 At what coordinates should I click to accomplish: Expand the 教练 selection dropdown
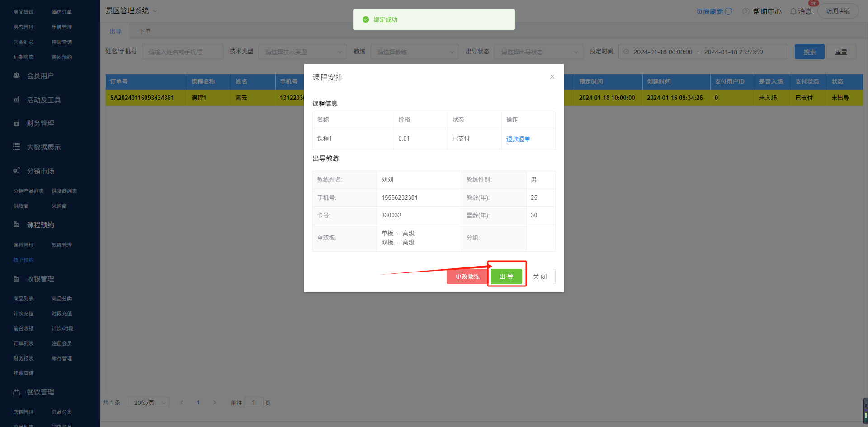(415, 52)
